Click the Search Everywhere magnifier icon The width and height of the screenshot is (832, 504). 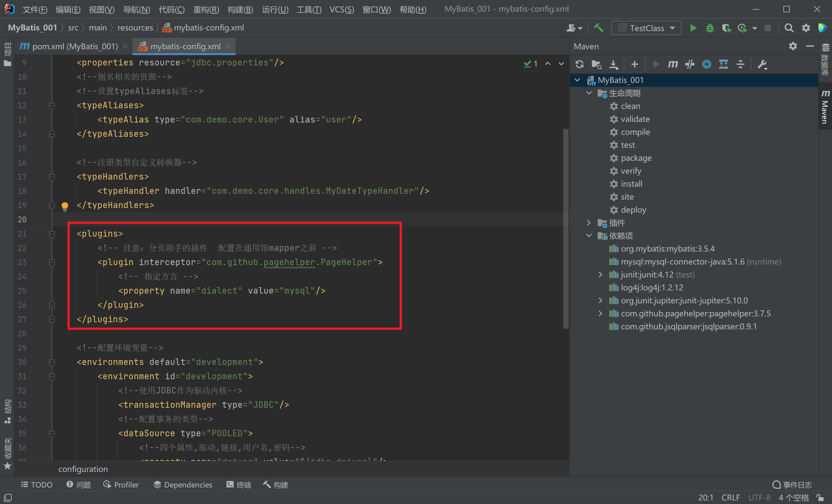789,28
